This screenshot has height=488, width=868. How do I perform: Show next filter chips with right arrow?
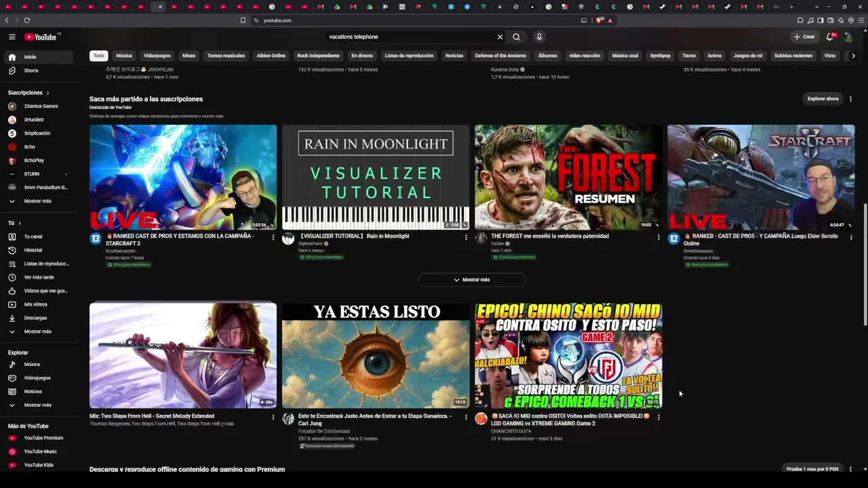click(853, 56)
